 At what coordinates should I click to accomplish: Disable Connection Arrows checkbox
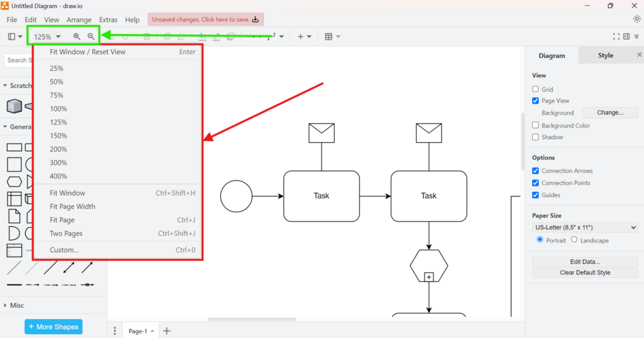point(535,171)
